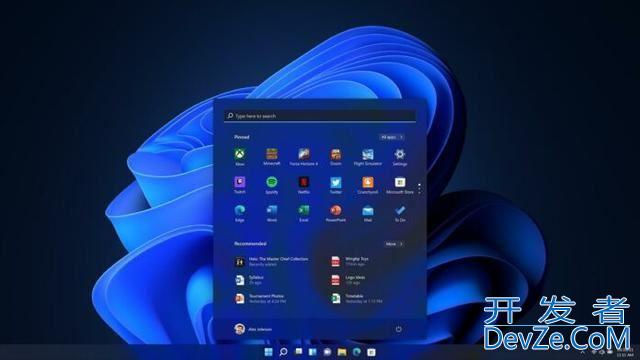This screenshot has height=360, width=640.
Task: Launch Crunchyroll from pinned apps
Action: (x=368, y=185)
